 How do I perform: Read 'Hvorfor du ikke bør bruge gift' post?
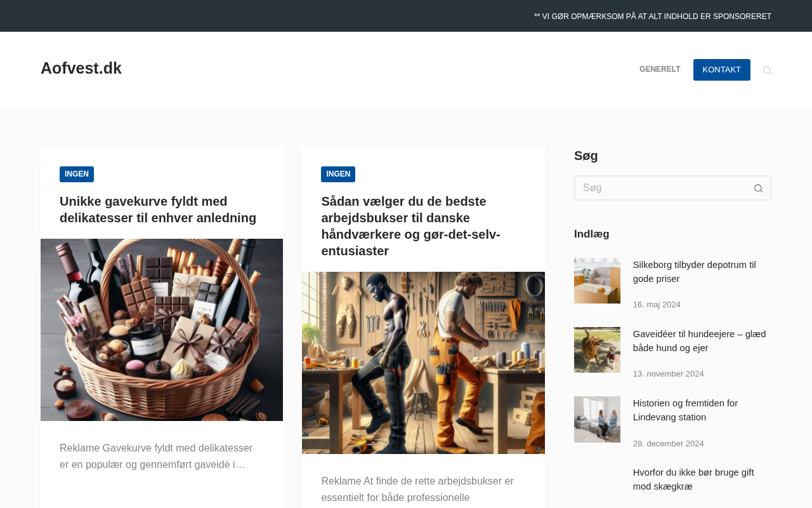pos(693,479)
